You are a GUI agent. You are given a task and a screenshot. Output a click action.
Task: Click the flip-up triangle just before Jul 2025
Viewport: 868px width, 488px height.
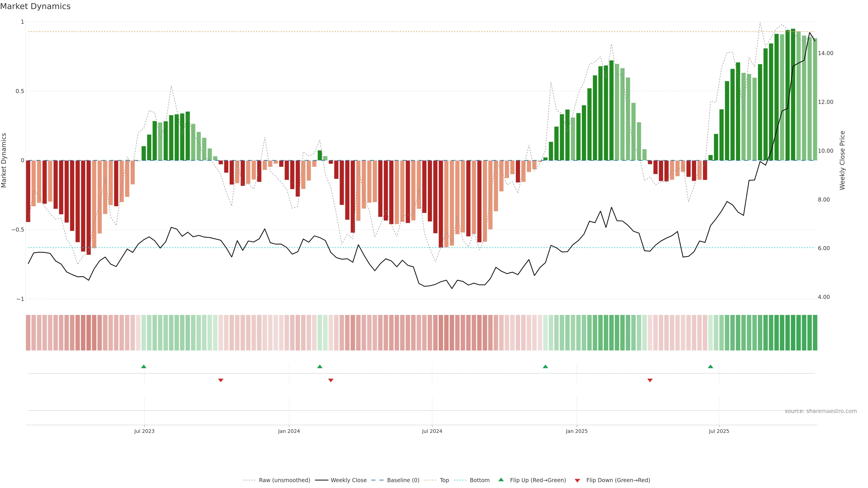pyautogui.click(x=710, y=366)
